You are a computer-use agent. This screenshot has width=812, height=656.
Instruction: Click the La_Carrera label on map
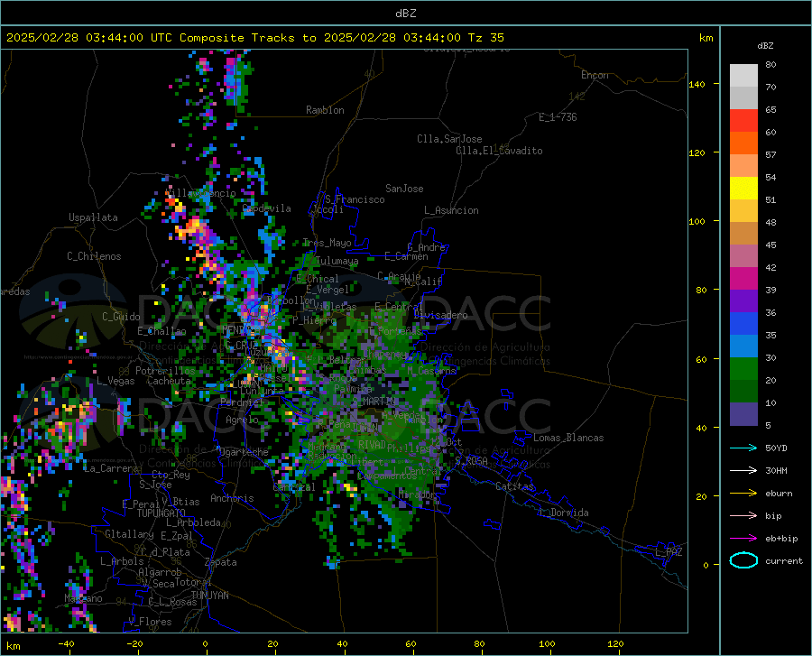[x=111, y=468]
